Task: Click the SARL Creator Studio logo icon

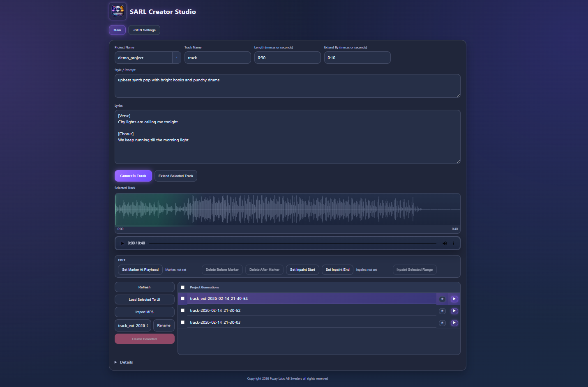Action: pos(118,12)
